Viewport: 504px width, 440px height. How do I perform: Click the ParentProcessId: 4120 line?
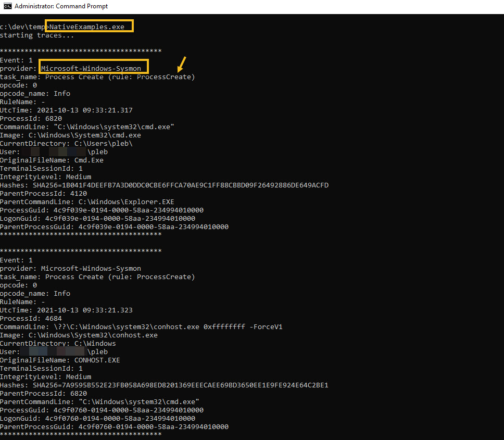pos(43,194)
